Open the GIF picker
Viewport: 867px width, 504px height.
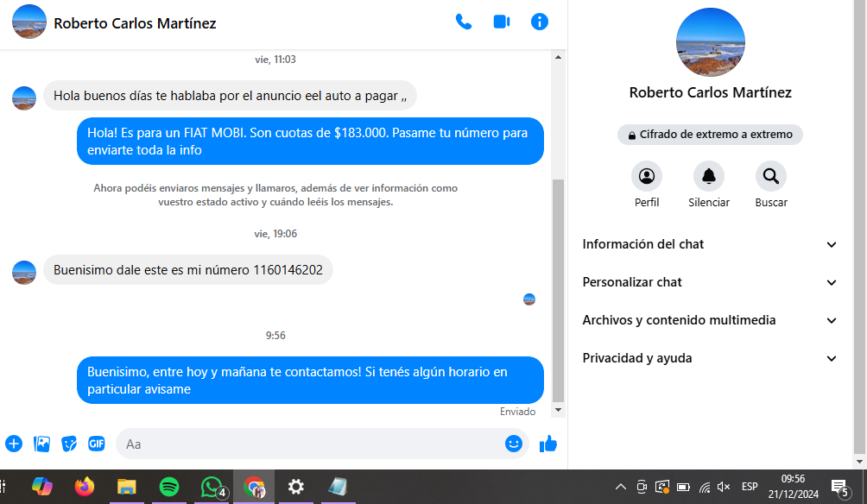pyautogui.click(x=96, y=444)
